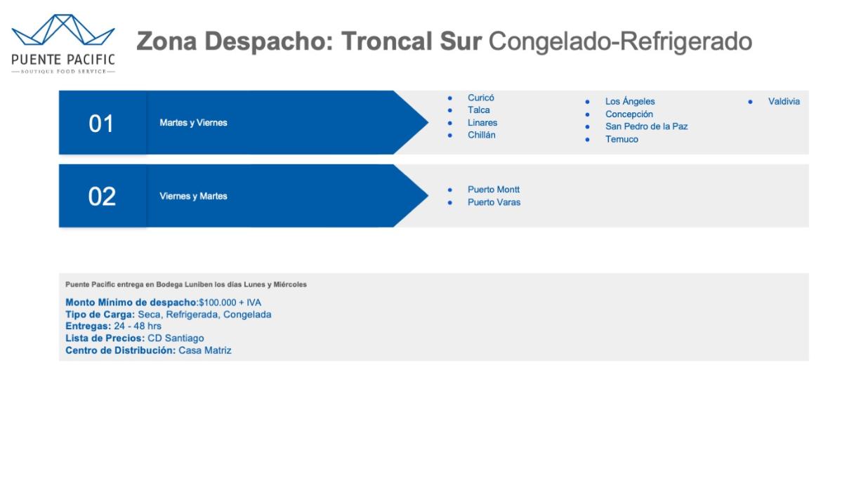Select the Talca list item
The height and width of the screenshot is (488, 868).
coord(479,110)
